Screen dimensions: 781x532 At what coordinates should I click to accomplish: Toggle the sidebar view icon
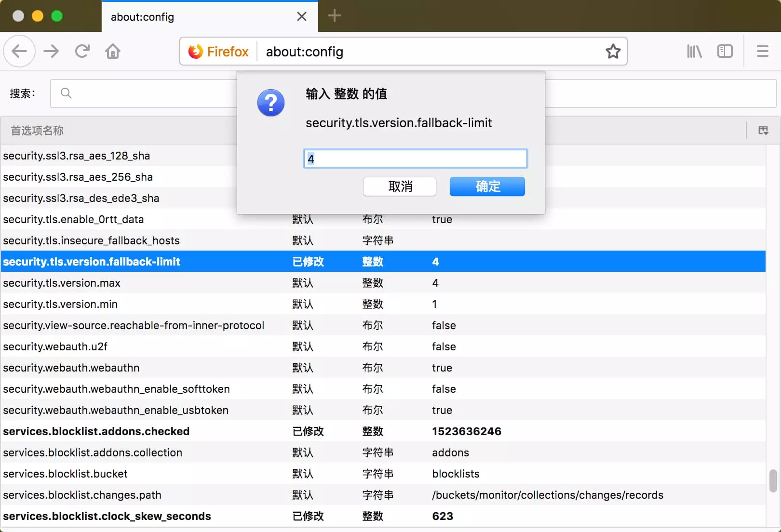point(725,51)
